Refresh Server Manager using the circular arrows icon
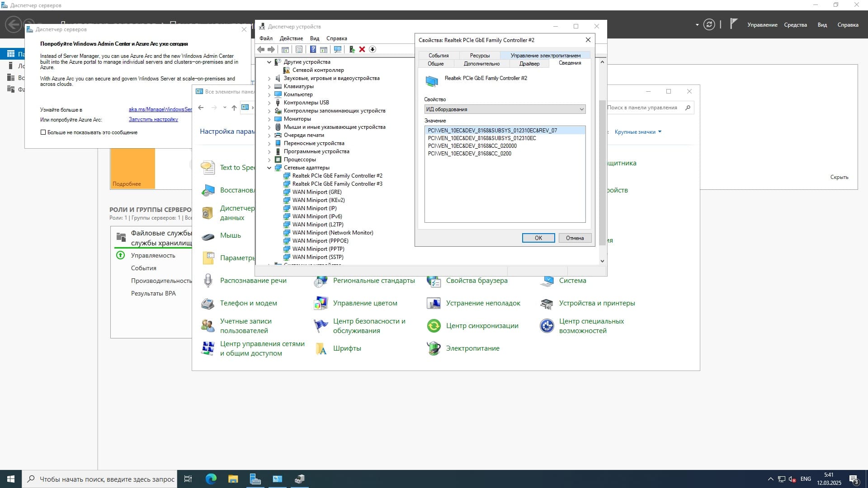Viewport: 868px width, 488px height. pos(709,24)
